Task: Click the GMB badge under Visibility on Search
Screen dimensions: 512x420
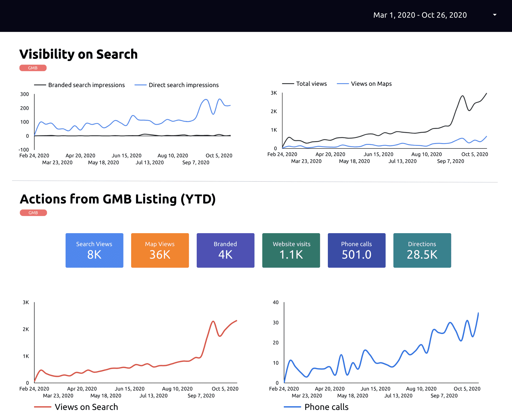Action: pyautogui.click(x=33, y=68)
